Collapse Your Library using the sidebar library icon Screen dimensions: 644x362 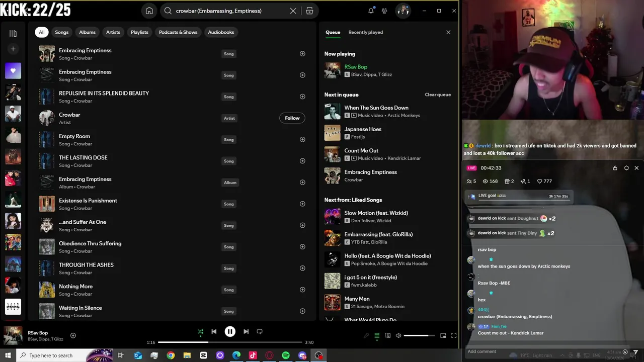pyautogui.click(x=13, y=33)
